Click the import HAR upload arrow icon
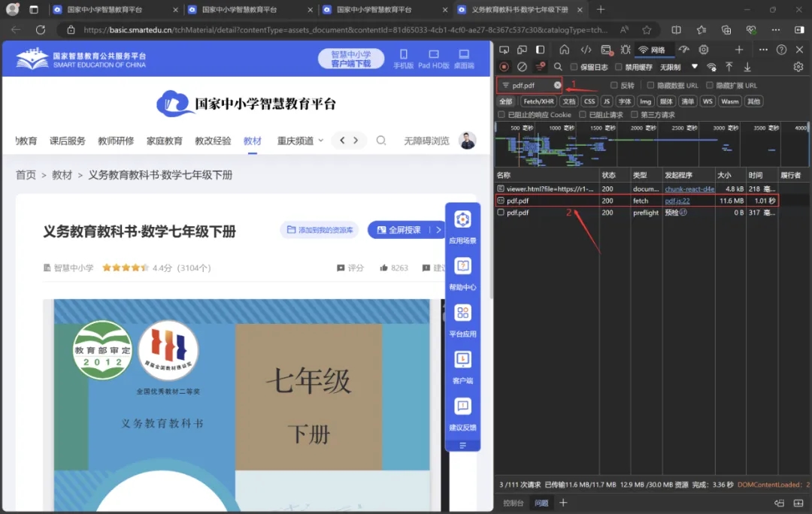Screen dimensions: 812x514 [729, 67]
